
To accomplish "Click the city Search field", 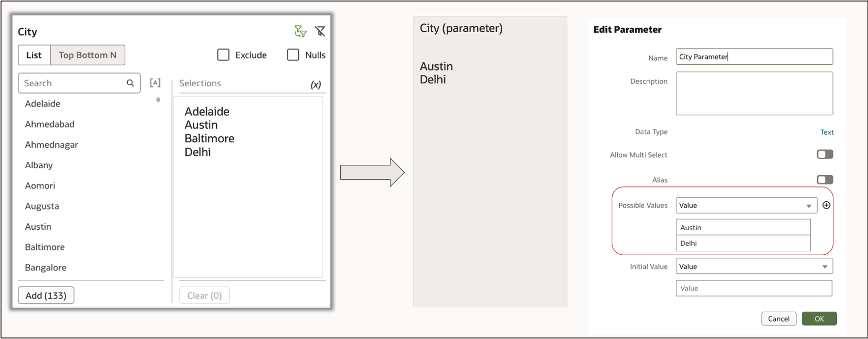I will coord(79,83).
